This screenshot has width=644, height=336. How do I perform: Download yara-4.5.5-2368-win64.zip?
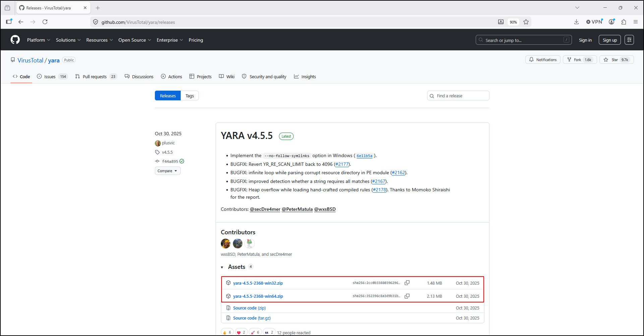[x=258, y=296]
